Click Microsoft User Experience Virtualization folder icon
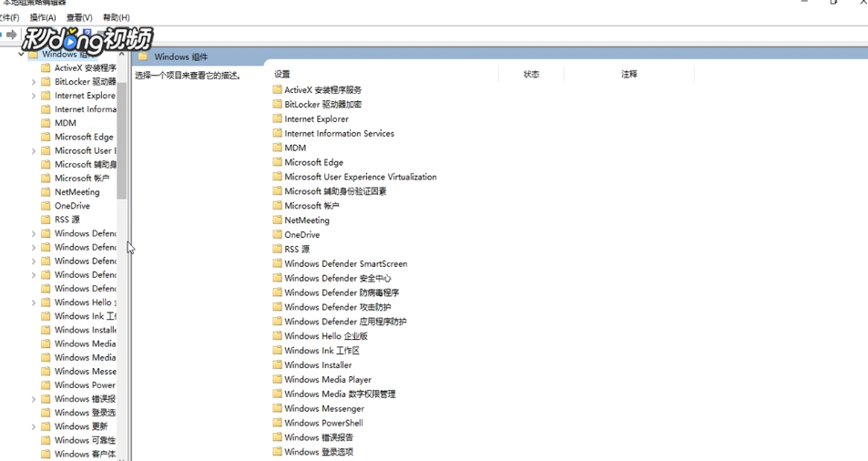 (277, 176)
